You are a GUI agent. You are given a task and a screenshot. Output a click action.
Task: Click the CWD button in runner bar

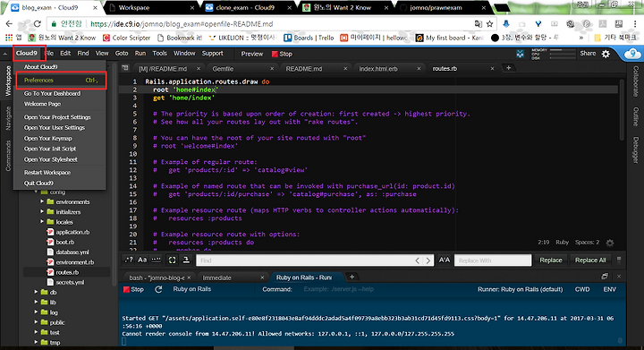[582, 289]
